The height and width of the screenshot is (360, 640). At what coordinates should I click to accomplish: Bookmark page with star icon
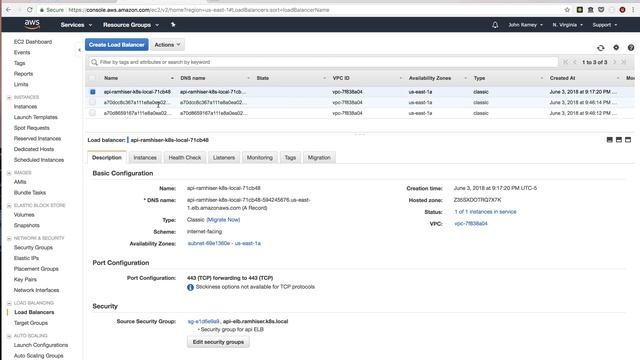(x=567, y=9)
